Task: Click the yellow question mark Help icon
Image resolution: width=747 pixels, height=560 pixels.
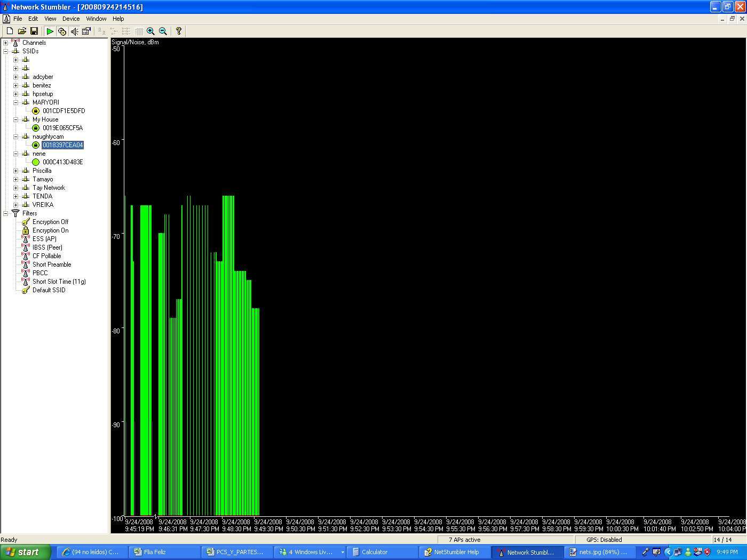Action: [x=179, y=31]
